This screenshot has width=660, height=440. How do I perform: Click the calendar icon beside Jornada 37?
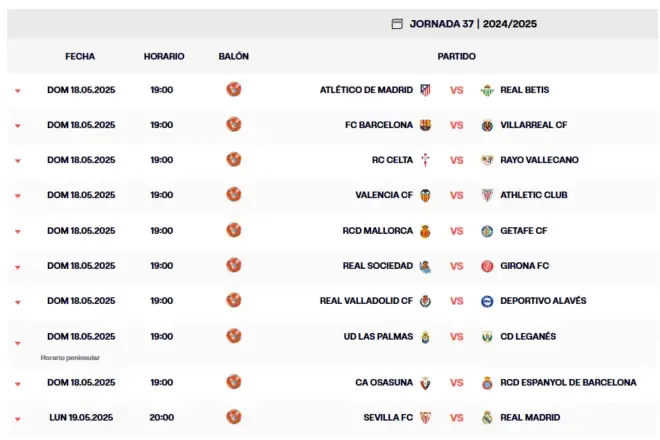(397, 24)
